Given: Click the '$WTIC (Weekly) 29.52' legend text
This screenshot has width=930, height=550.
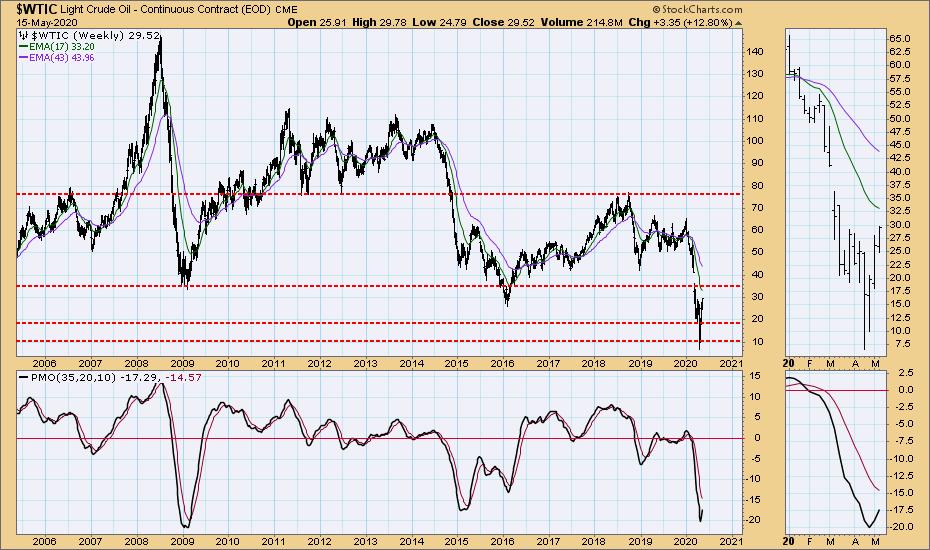Looking at the screenshot, I should 93,35.
